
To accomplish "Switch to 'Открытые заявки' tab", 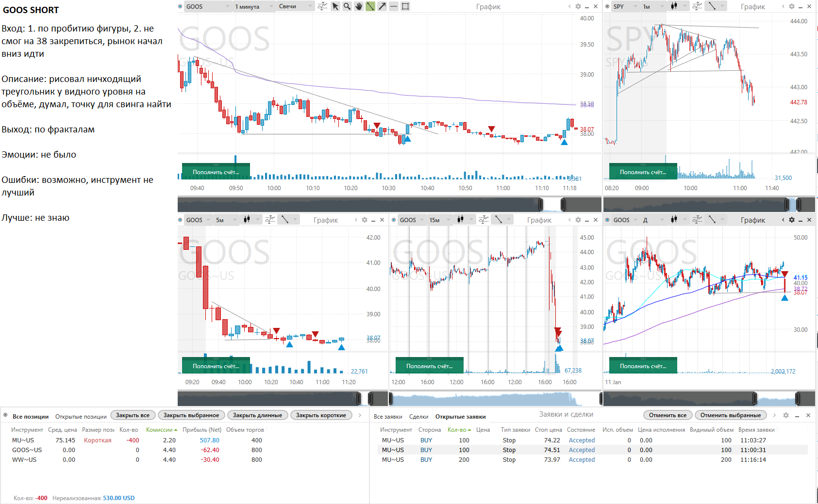I will 460,416.
